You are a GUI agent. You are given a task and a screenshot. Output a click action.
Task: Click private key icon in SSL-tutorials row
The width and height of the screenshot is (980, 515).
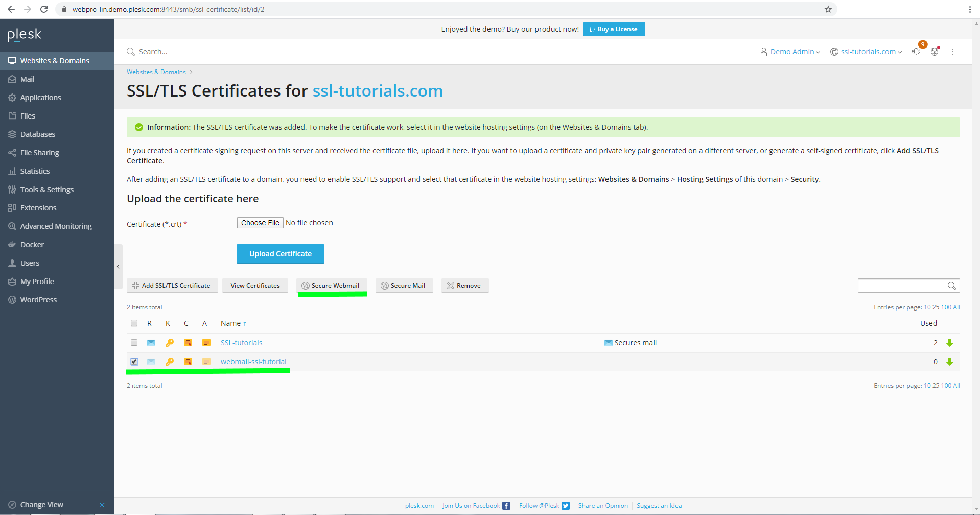[x=170, y=343]
